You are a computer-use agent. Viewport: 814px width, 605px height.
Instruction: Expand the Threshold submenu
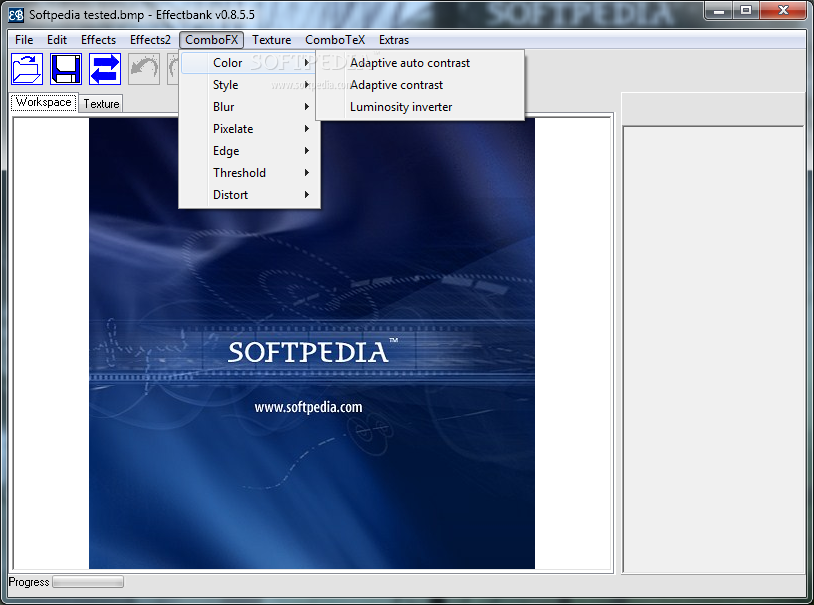tap(249, 173)
